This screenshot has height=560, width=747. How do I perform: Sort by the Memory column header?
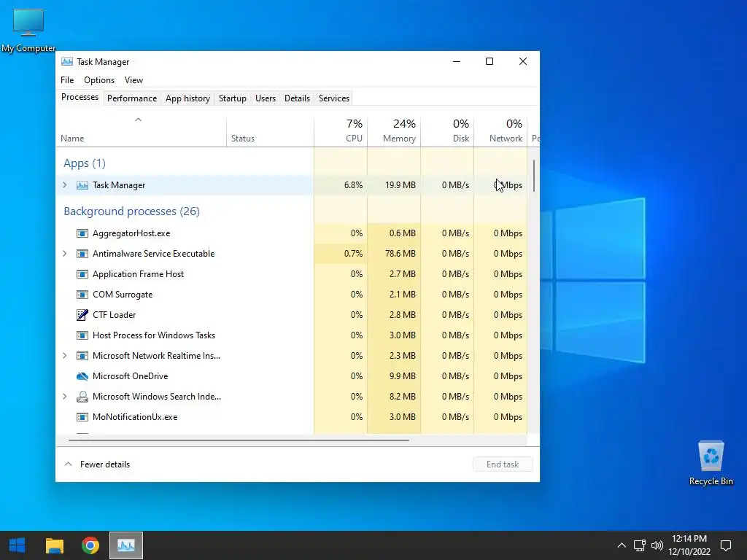[394, 130]
